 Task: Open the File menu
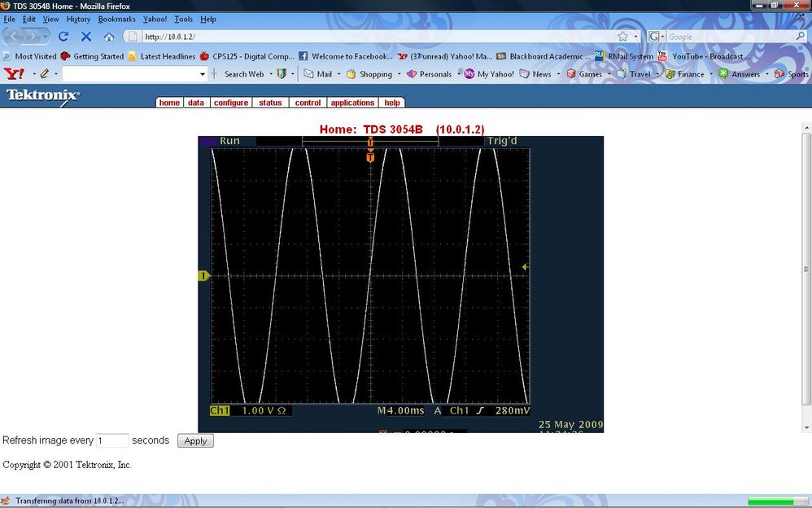click(9, 20)
